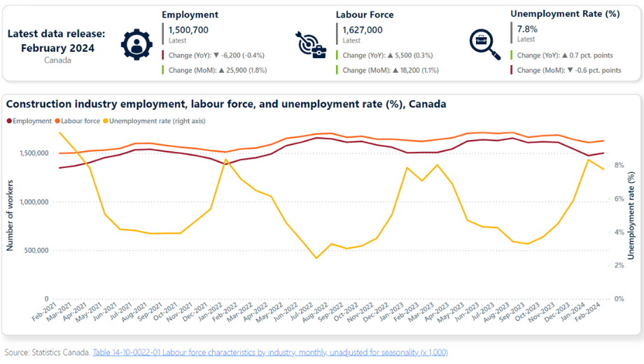Toggle the Unemployment rate legend series
644x364 pixels.
click(155, 121)
